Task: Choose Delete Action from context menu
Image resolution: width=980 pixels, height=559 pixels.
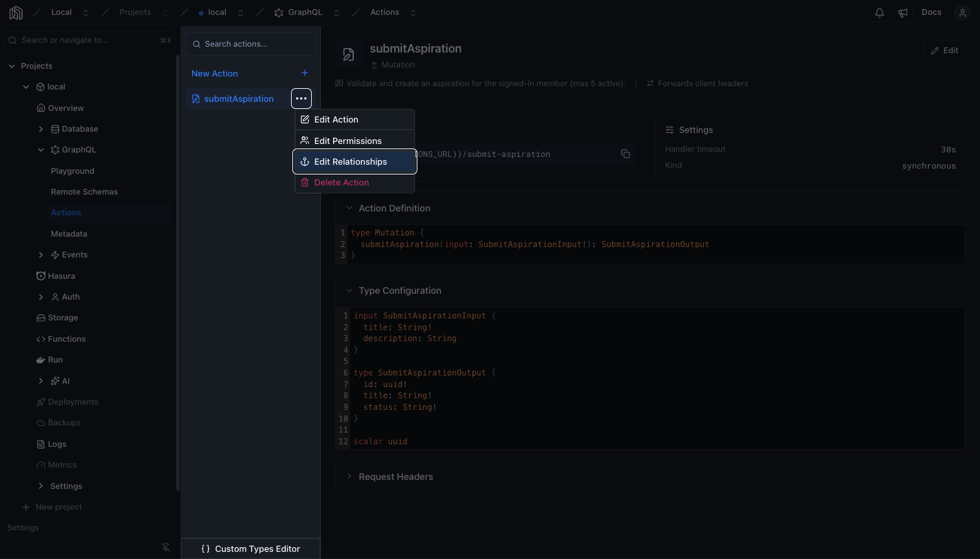Action: 355,182
